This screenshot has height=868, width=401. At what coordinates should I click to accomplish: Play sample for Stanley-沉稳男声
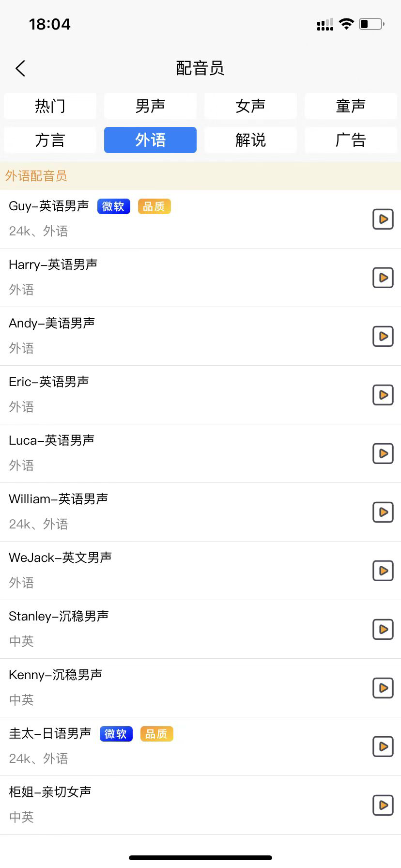[x=383, y=629]
